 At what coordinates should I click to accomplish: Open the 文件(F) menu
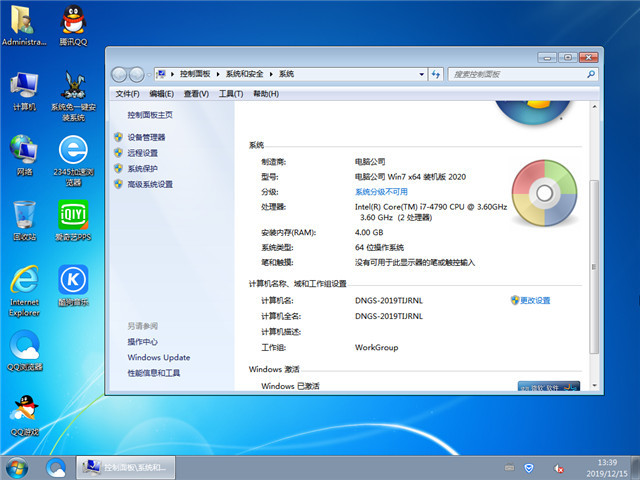point(127,94)
